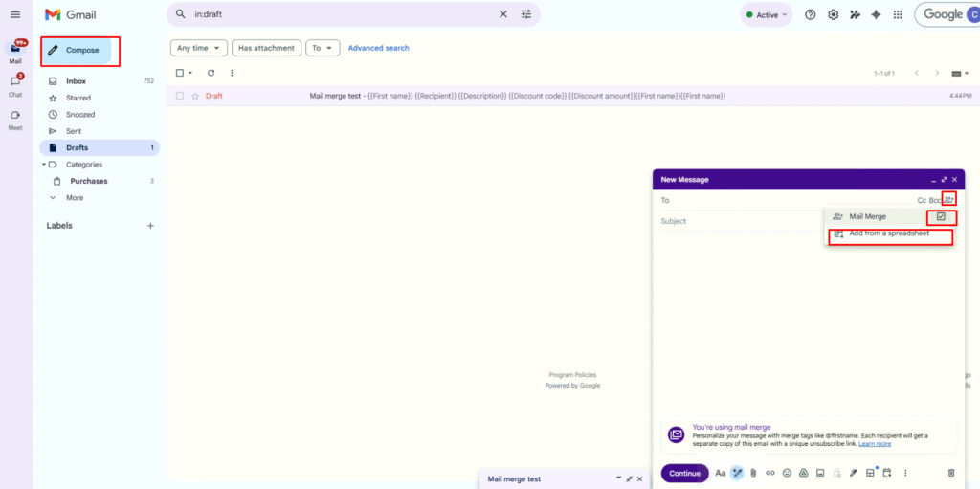Check the Draft email row checkbox
Image resolution: width=980 pixels, height=489 pixels.
pos(180,96)
